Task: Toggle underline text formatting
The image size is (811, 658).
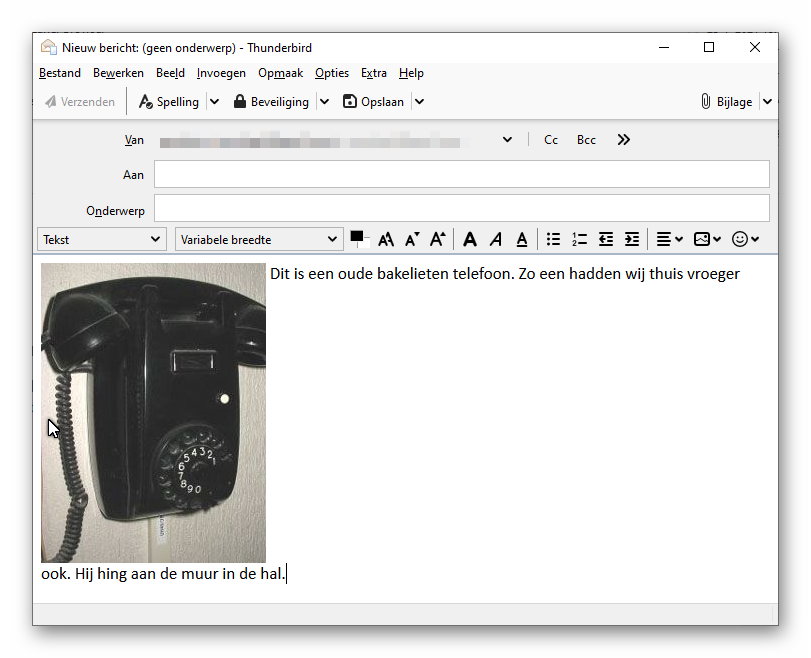Action: [522, 240]
